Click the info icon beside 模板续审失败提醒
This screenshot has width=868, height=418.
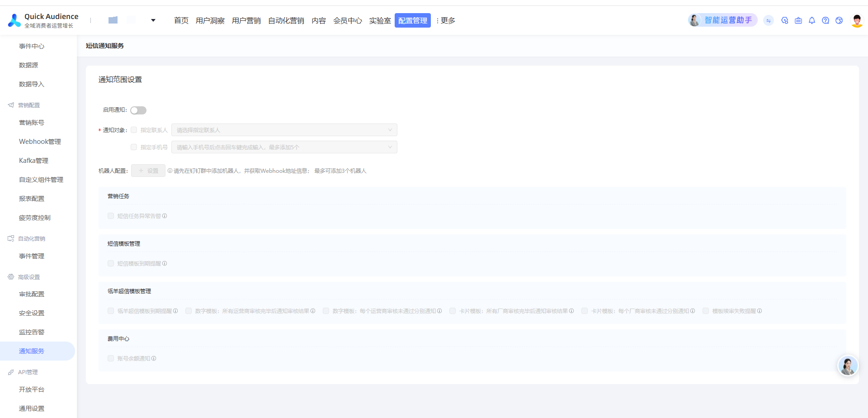pyautogui.click(x=759, y=311)
